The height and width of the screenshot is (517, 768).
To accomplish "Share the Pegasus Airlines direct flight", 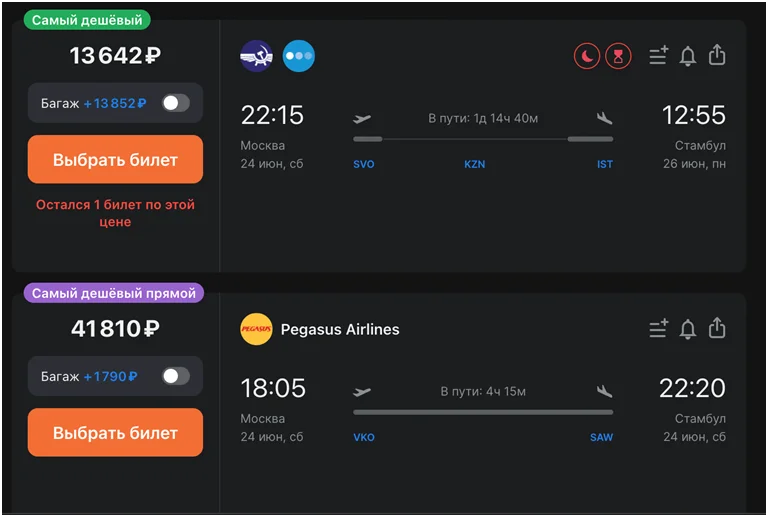I will coord(717,328).
